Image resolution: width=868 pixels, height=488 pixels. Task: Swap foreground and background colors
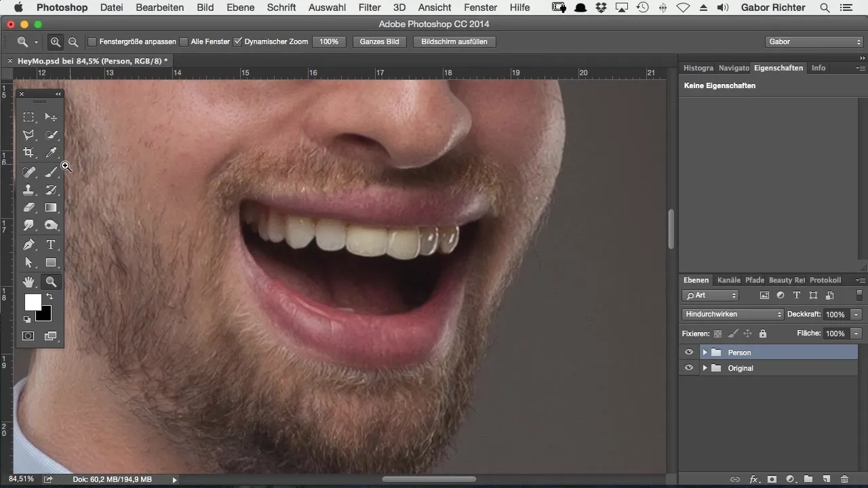coord(49,297)
